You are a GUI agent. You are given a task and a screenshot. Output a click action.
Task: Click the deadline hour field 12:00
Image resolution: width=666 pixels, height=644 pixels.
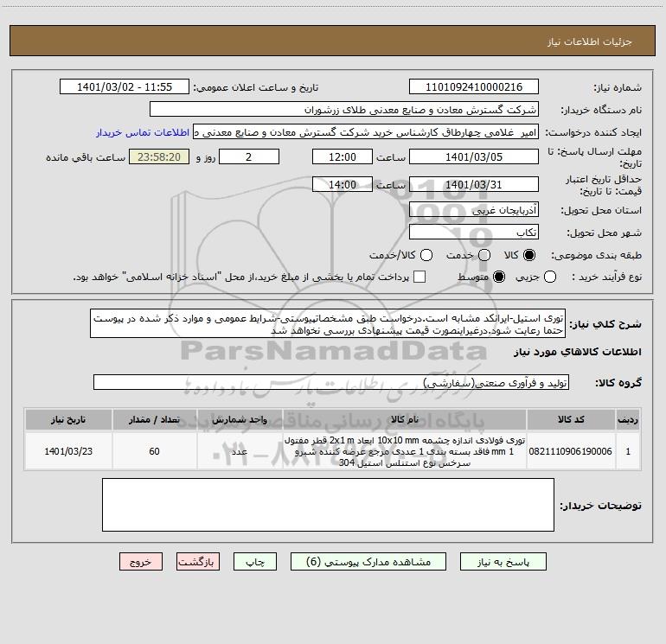[343, 157]
